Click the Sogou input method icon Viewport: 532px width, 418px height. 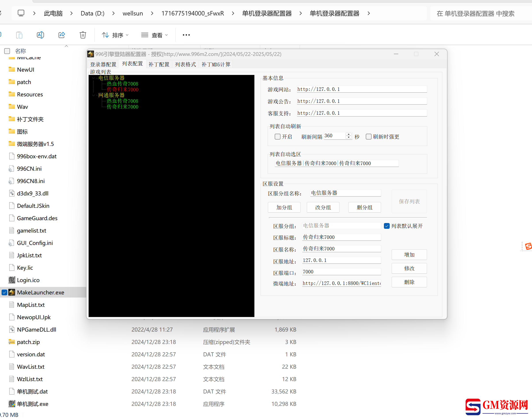[x=528, y=246]
